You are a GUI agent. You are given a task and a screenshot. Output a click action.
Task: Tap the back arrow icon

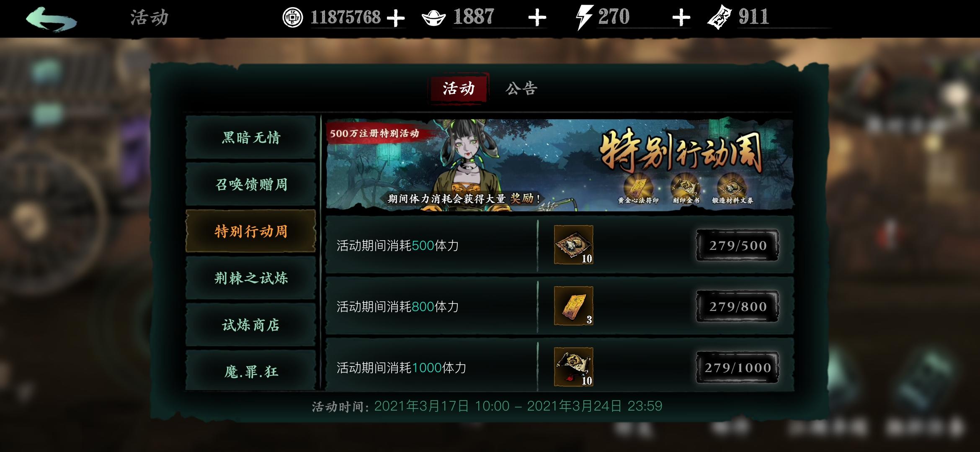click(51, 19)
